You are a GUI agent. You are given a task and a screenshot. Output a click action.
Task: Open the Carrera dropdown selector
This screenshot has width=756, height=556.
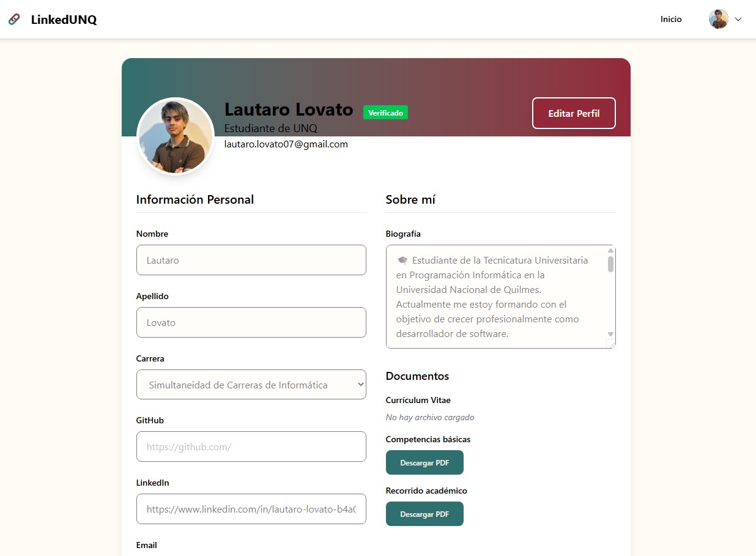(x=251, y=385)
